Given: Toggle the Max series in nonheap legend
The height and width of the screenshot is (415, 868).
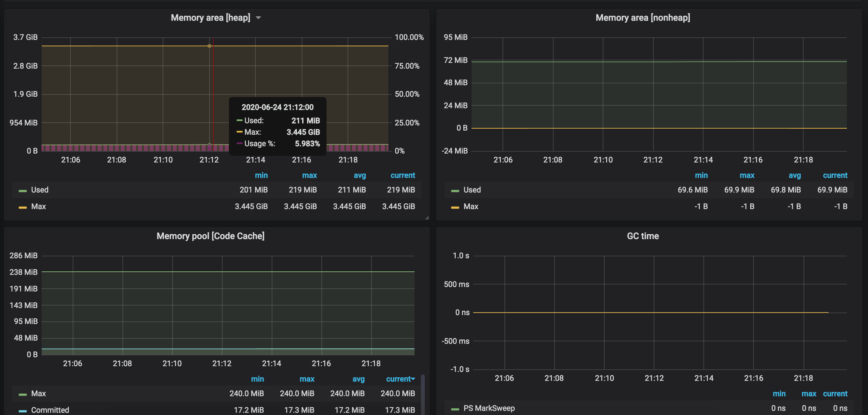Looking at the screenshot, I should [471, 207].
